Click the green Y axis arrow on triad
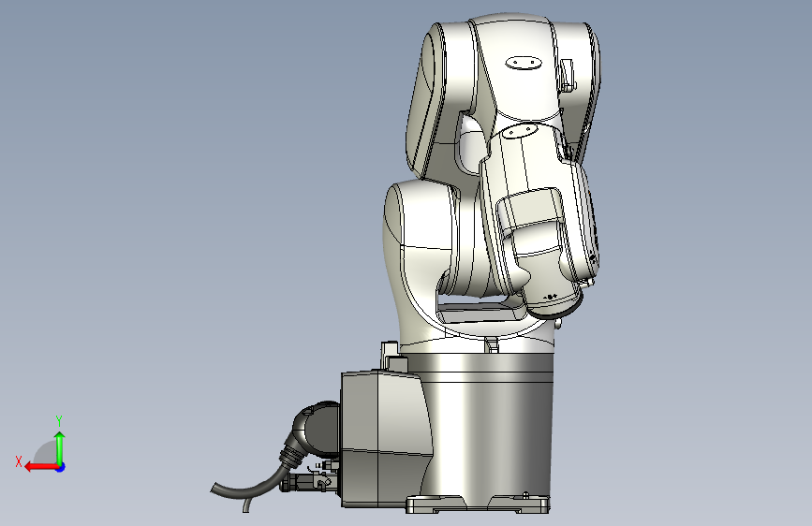 click(x=60, y=447)
